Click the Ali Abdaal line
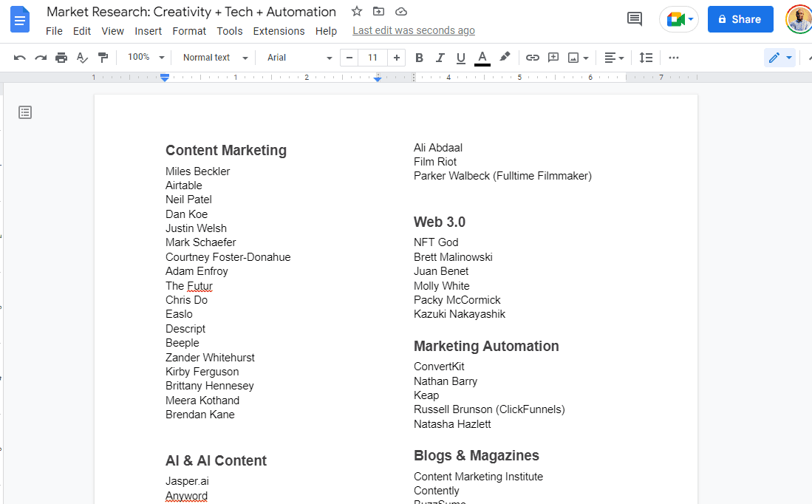The width and height of the screenshot is (812, 504). pyautogui.click(x=438, y=148)
